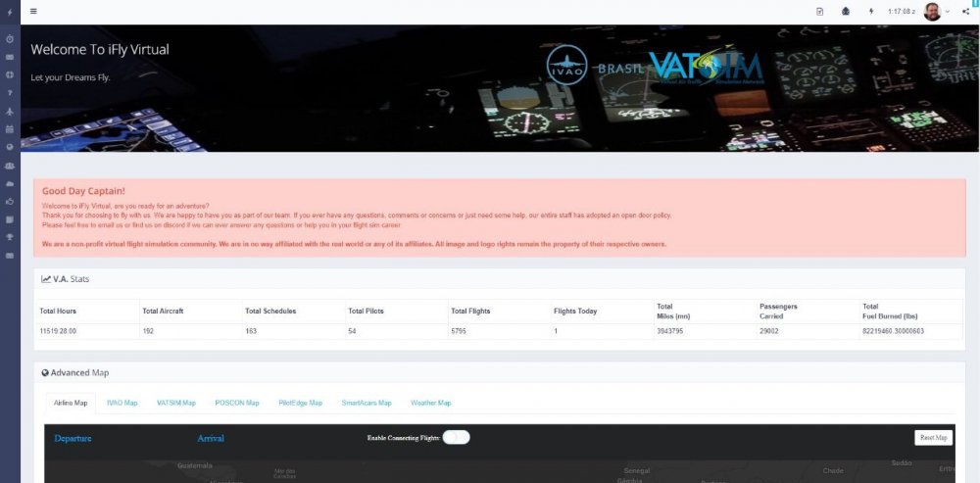Switch to the IVAO Map tab
The width and height of the screenshot is (980, 483).
(x=122, y=403)
